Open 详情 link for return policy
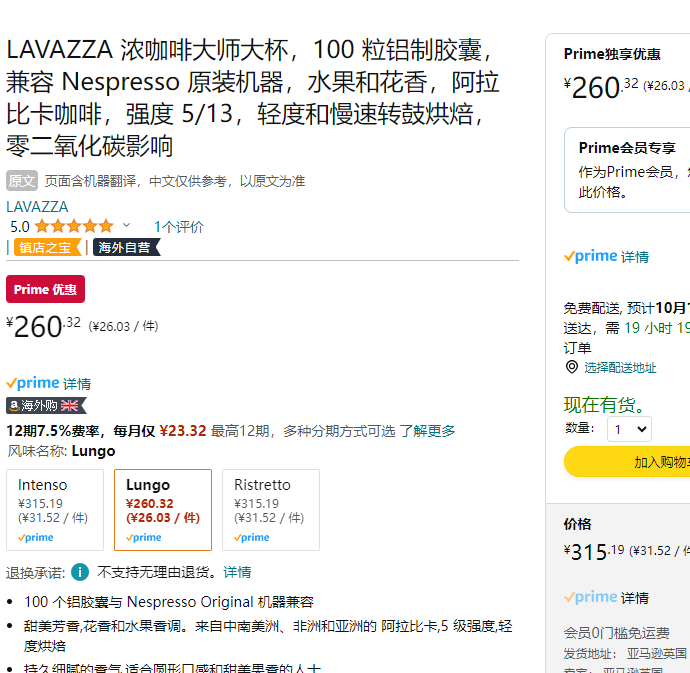This screenshot has width=690, height=673. click(x=237, y=572)
